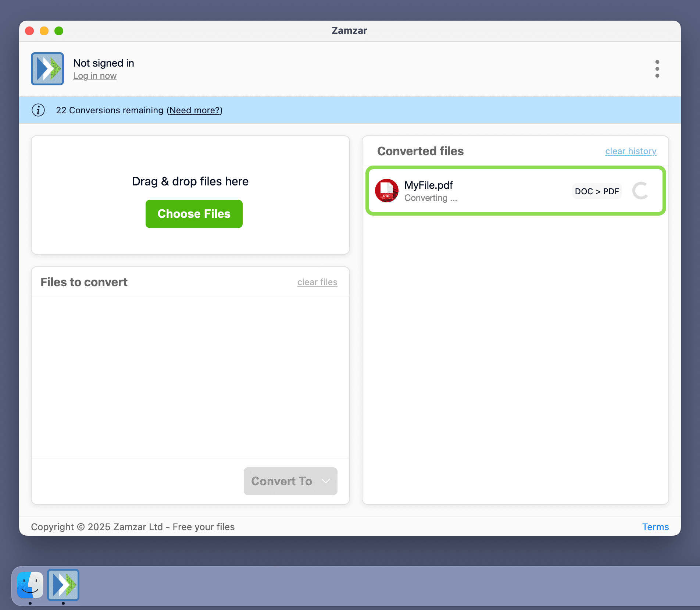The width and height of the screenshot is (700, 610).
Task: Click the Need more? link
Action: [x=194, y=110]
